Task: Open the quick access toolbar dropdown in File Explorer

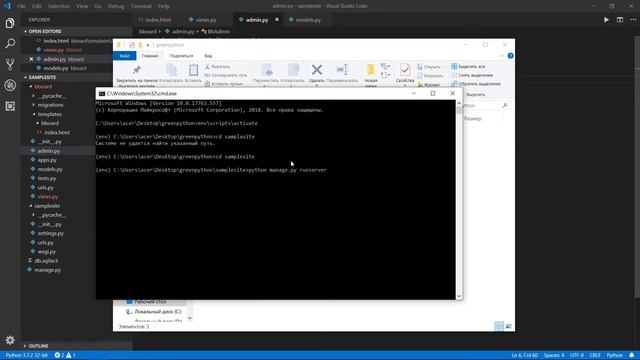Action: click(x=148, y=45)
